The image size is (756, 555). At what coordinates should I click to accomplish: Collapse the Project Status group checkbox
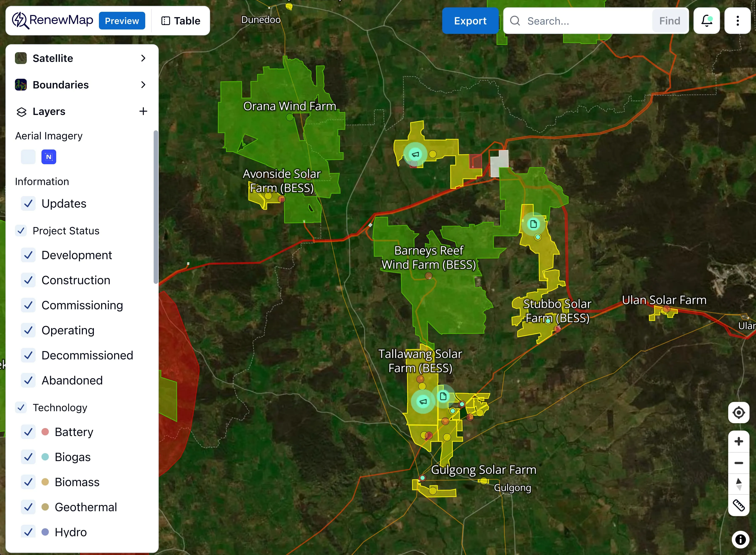[x=21, y=231]
